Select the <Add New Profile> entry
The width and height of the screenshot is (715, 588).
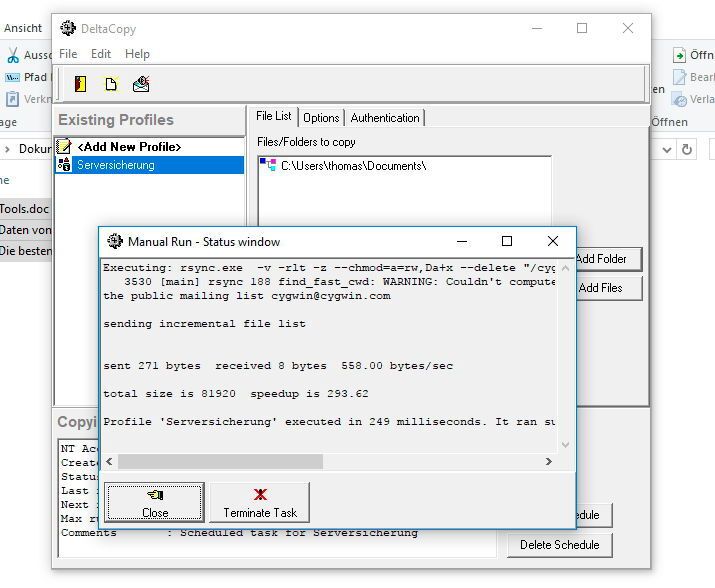coord(149,146)
